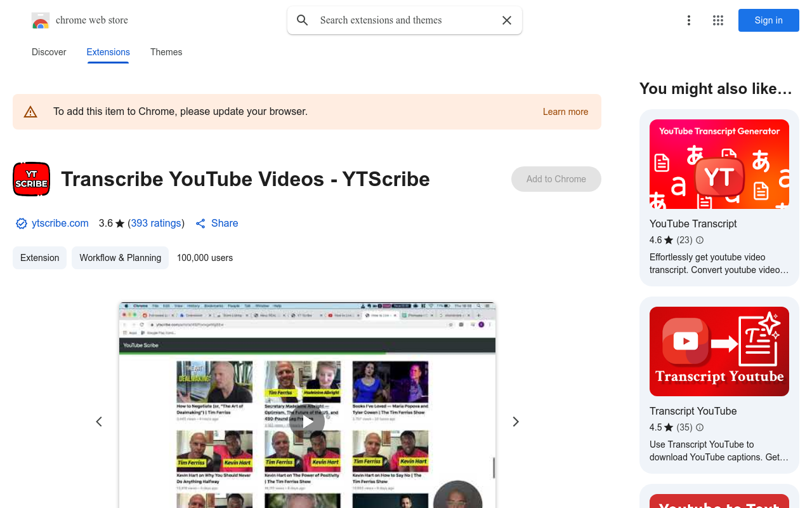Viewport: 812px width, 508px height.
Task: Open the Themes tab
Action: click(x=166, y=52)
